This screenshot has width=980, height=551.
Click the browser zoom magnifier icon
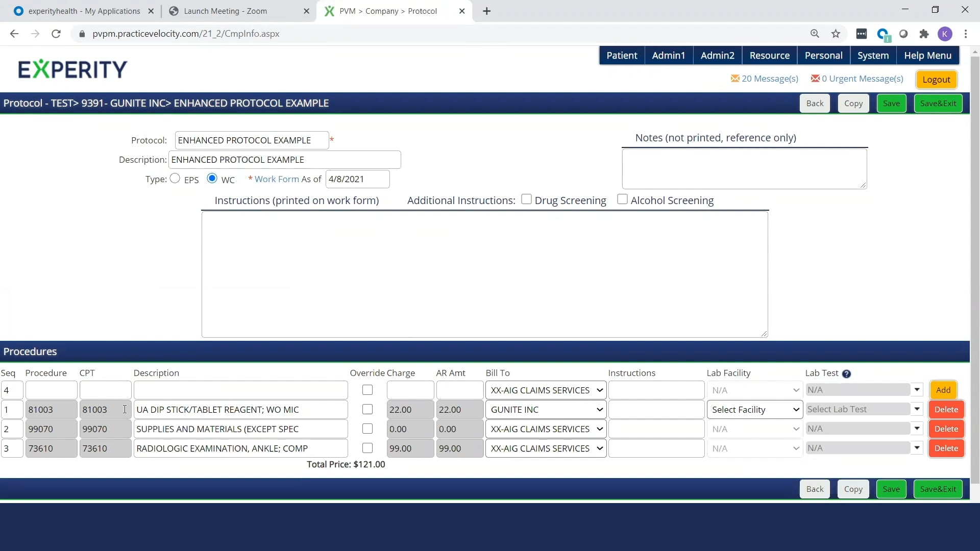[x=815, y=34]
